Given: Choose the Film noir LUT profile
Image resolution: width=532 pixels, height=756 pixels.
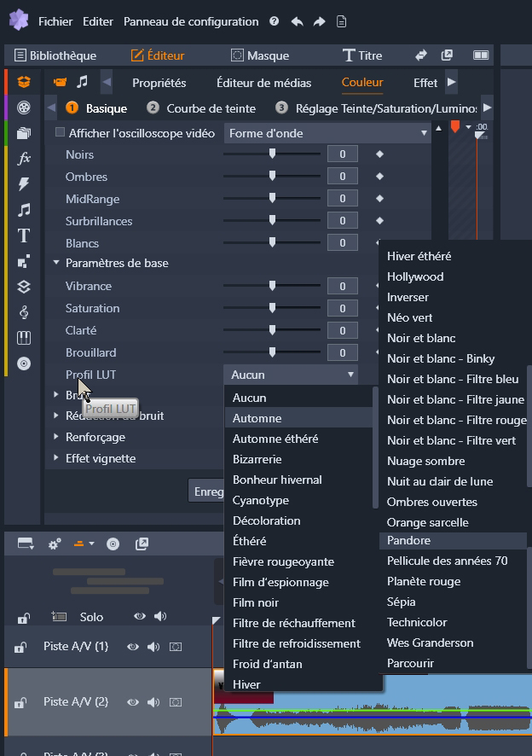Looking at the screenshot, I should pos(256,602).
